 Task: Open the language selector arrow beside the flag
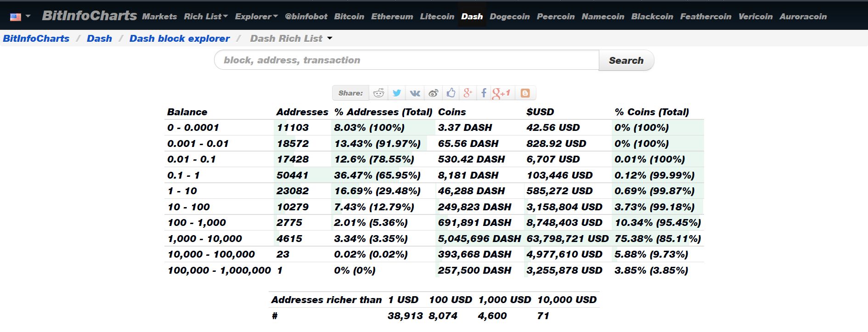[x=28, y=16]
